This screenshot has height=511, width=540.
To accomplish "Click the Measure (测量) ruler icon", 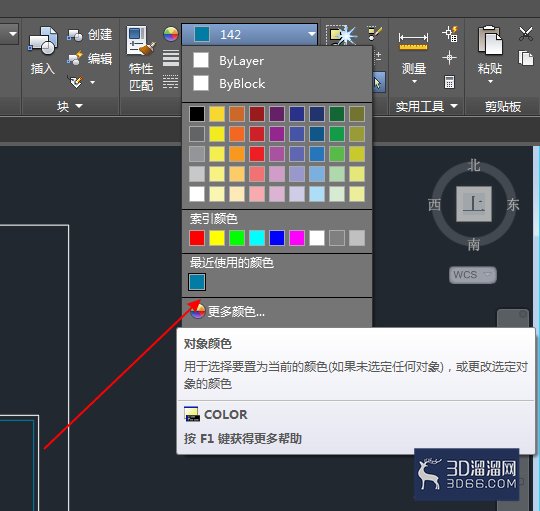I will (x=413, y=41).
